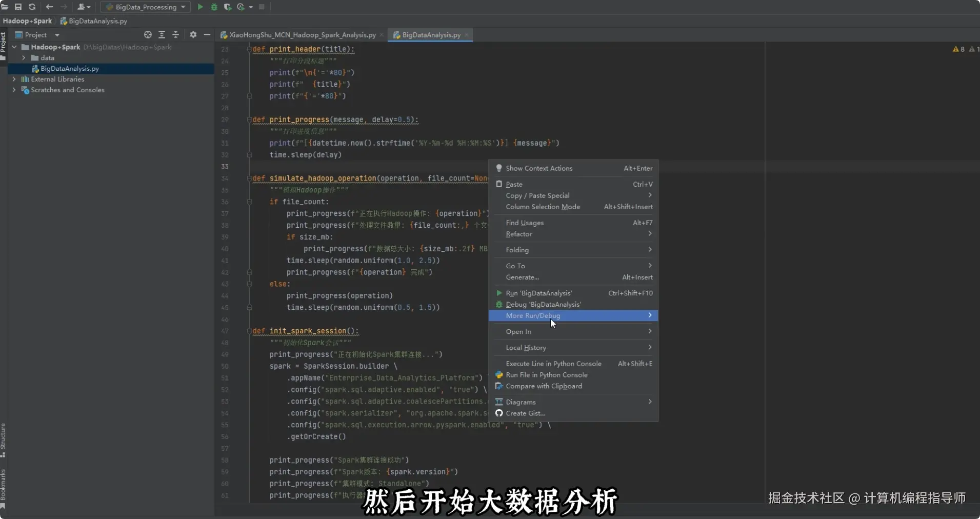Image resolution: width=980 pixels, height=519 pixels.
Task: Click the Open folder toolbar icon
Action: pyautogui.click(x=5, y=7)
